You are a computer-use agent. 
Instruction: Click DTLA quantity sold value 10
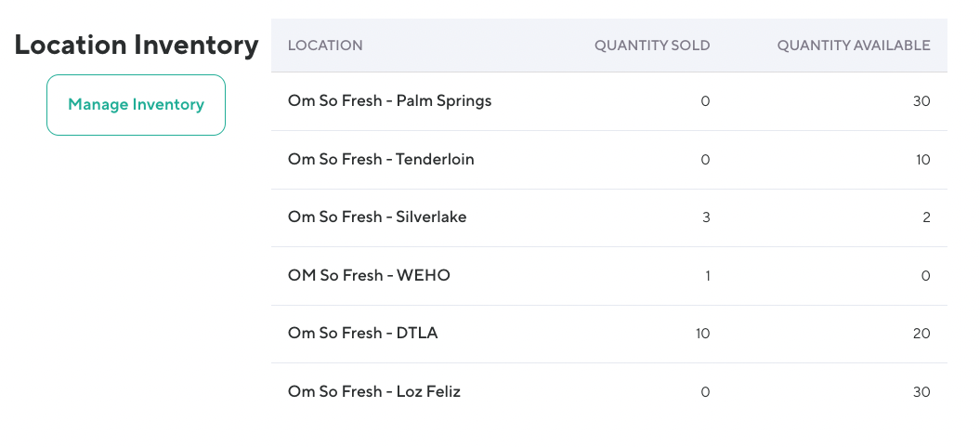coord(702,334)
